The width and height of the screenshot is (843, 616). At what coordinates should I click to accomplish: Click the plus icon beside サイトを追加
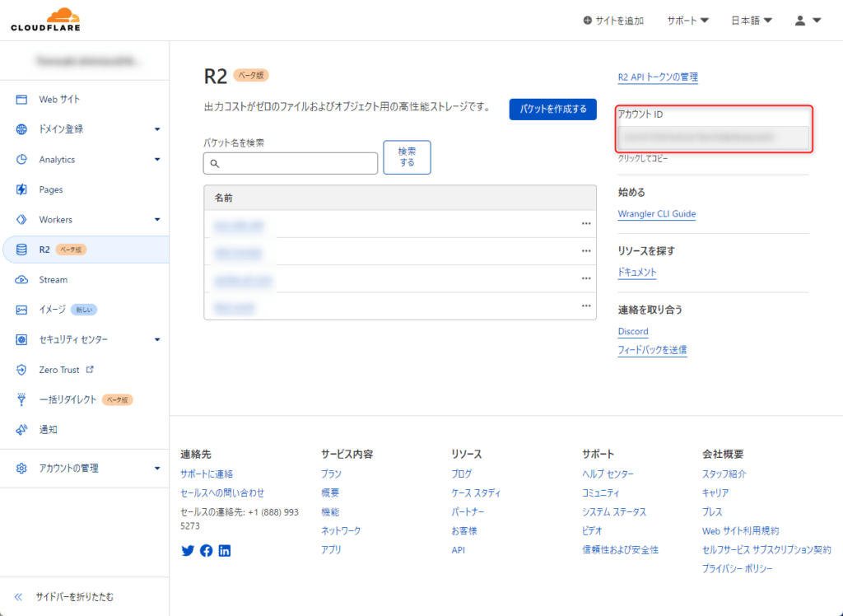pyautogui.click(x=588, y=21)
